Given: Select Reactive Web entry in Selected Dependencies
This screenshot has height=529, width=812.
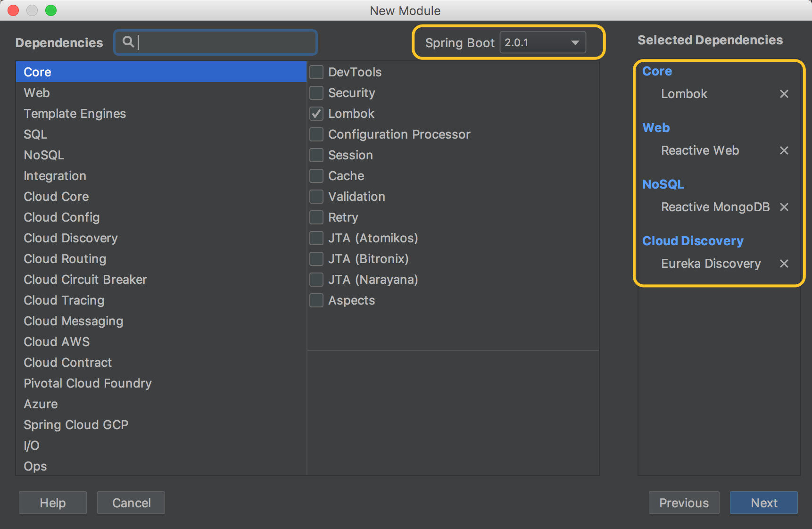Looking at the screenshot, I should [700, 150].
